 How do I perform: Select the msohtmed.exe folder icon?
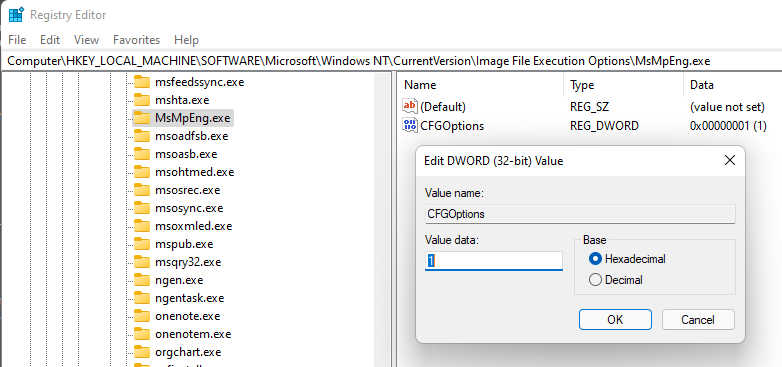point(142,172)
